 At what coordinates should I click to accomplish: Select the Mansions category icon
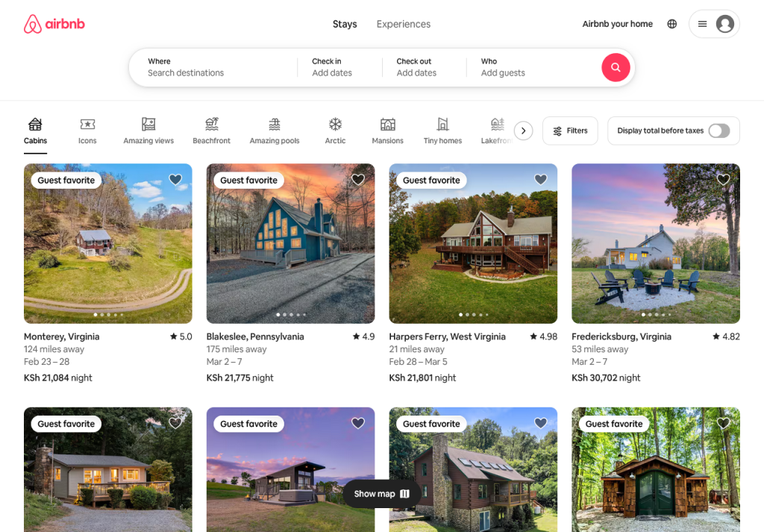pos(387,130)
